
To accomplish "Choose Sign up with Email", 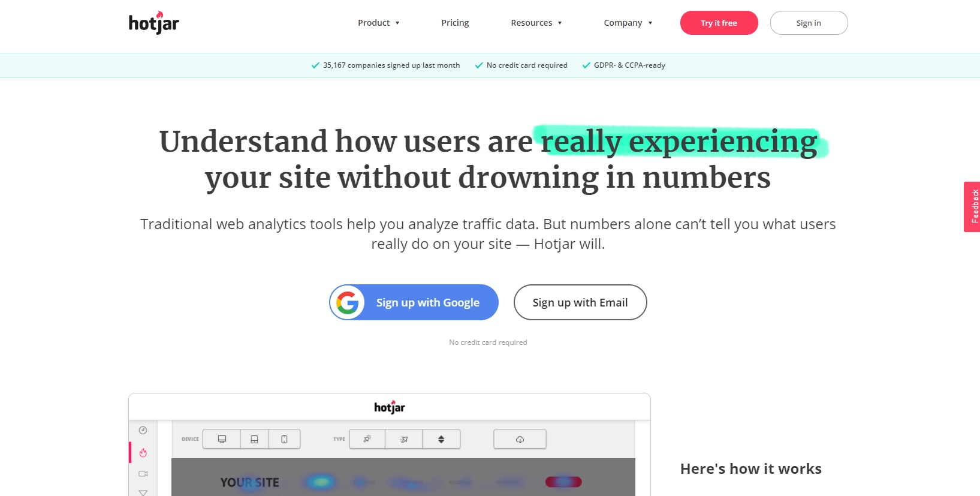I will 580,302.
